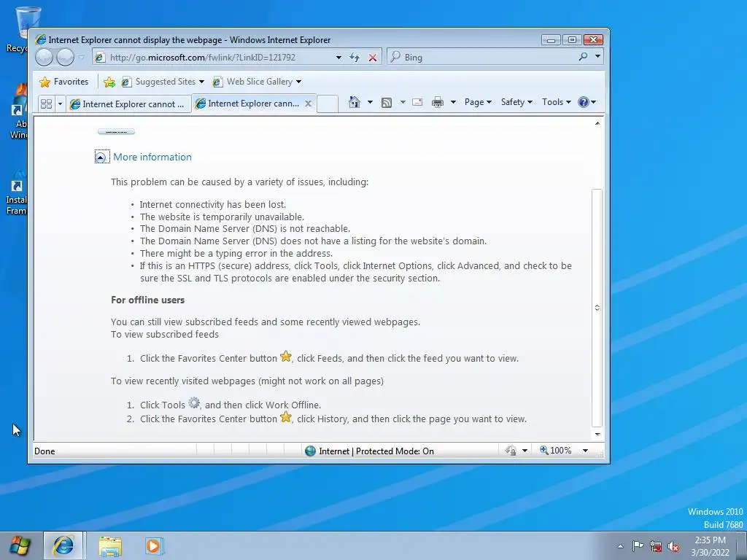Click the vertical scrollbar down arrow
Screen dimensions: 747x560
click(x=597, y=435)
